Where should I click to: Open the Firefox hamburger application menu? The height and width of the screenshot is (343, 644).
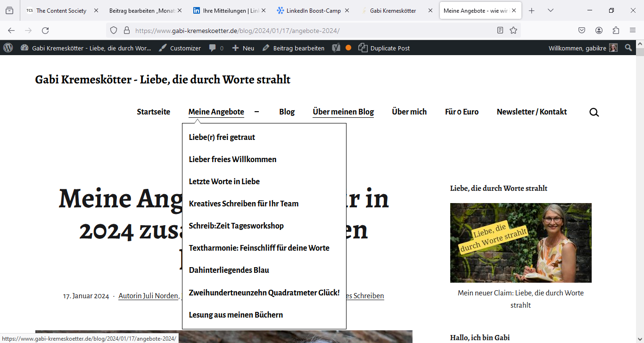[633, 30]
